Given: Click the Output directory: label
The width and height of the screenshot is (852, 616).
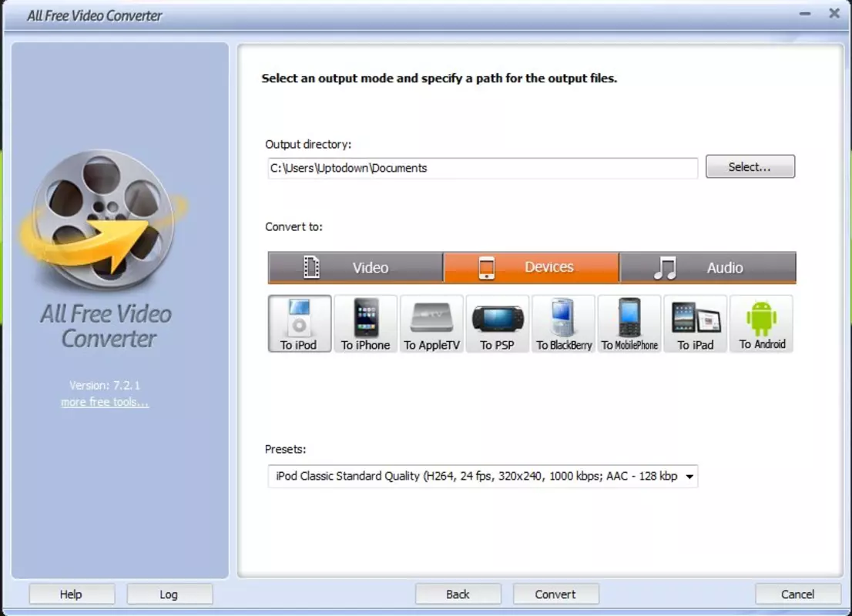Looking at the screenshot, I should [308, 145].
